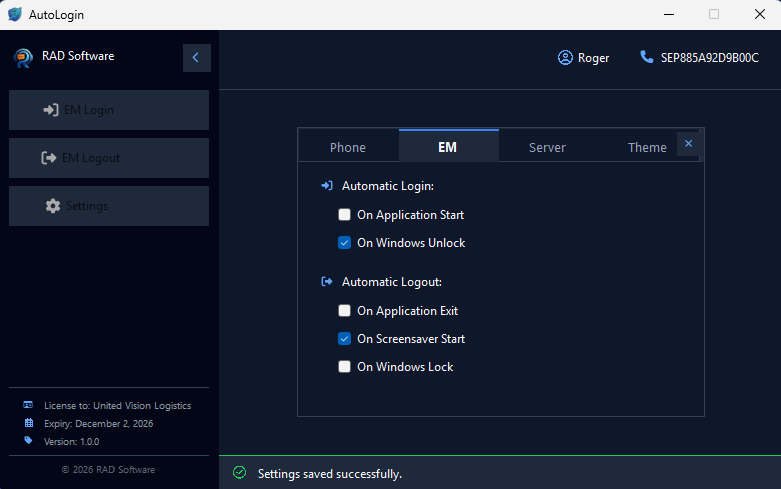Viewport: 781px width, 489px height.
Task: Uncheck On Windows Unlock checkbox
Action: (344, 243)
